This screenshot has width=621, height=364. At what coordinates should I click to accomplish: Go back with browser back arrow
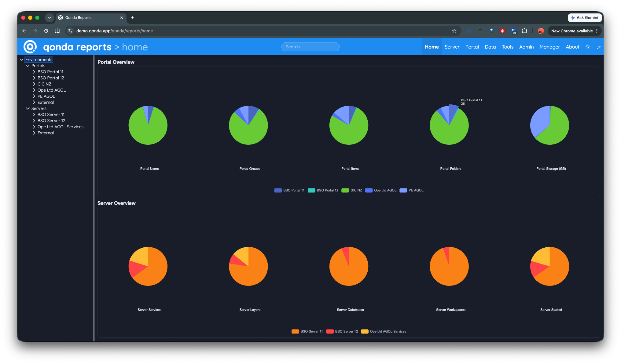click(24, 31)
